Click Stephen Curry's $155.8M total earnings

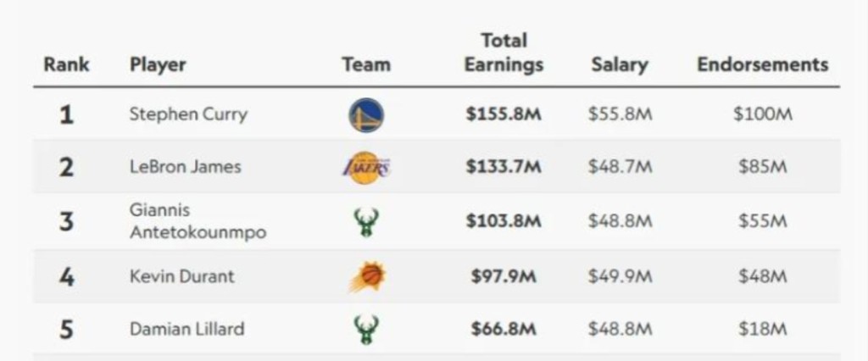point(504,114)
